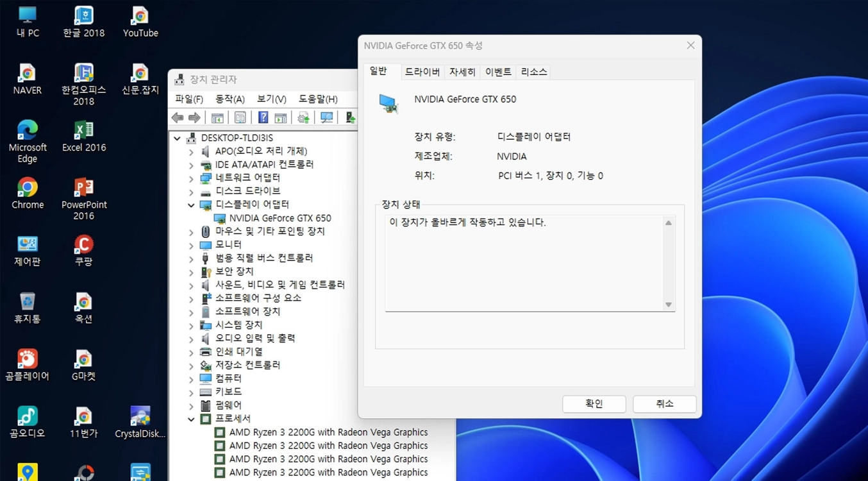The width and height of the screenshot is (868, 481).
Task: Click the blue Help question-mark toolbar icon
Action: click(263, 117)
